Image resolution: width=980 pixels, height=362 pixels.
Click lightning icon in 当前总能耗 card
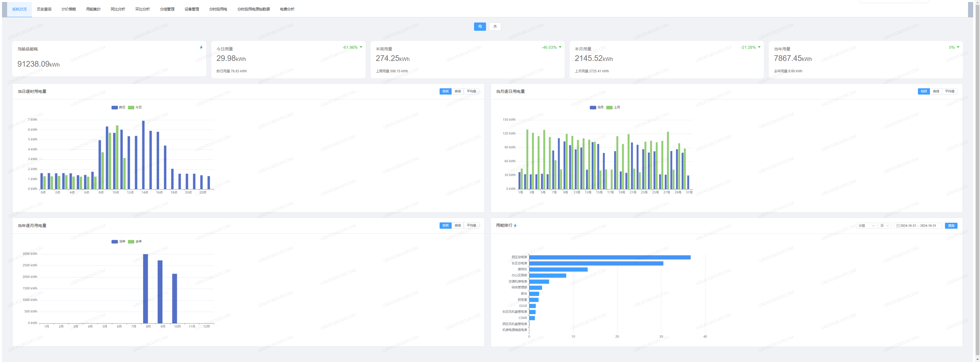pos(201,48)
